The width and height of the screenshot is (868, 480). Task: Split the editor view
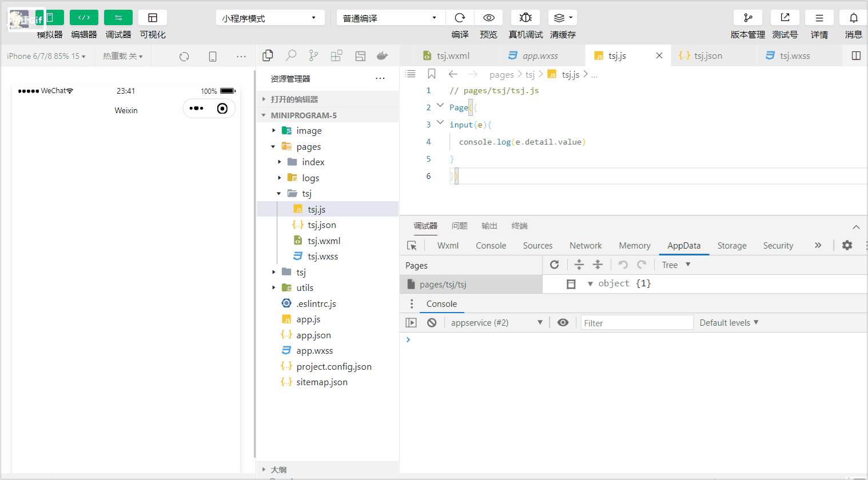pyautogui.click(x=856, y=55)
